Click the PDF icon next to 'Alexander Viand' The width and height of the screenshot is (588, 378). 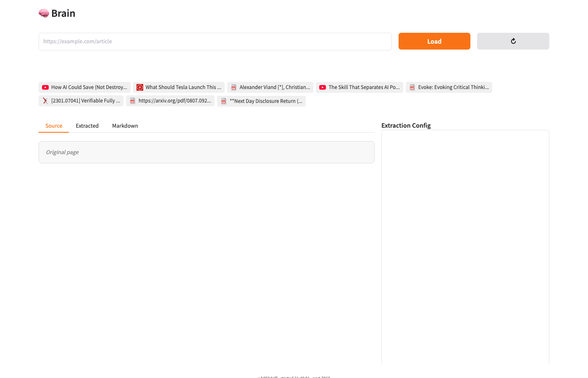[x=234, y=87]
